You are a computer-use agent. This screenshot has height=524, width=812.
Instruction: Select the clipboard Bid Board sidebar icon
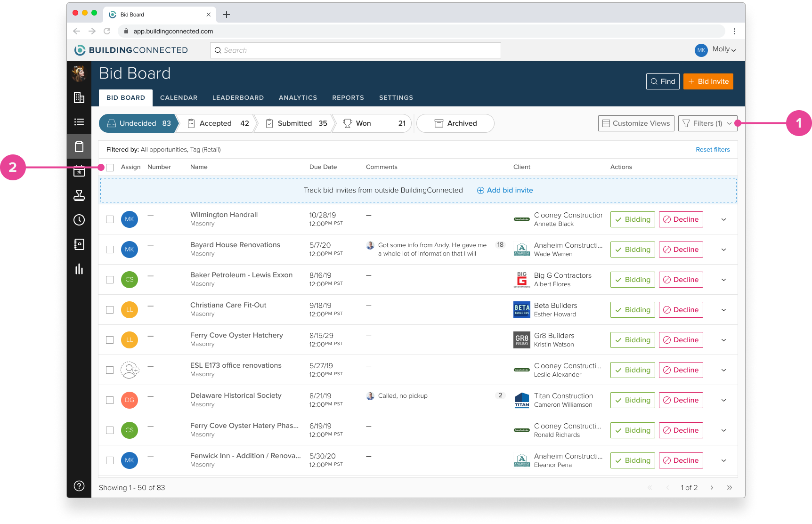coord(79,146)
